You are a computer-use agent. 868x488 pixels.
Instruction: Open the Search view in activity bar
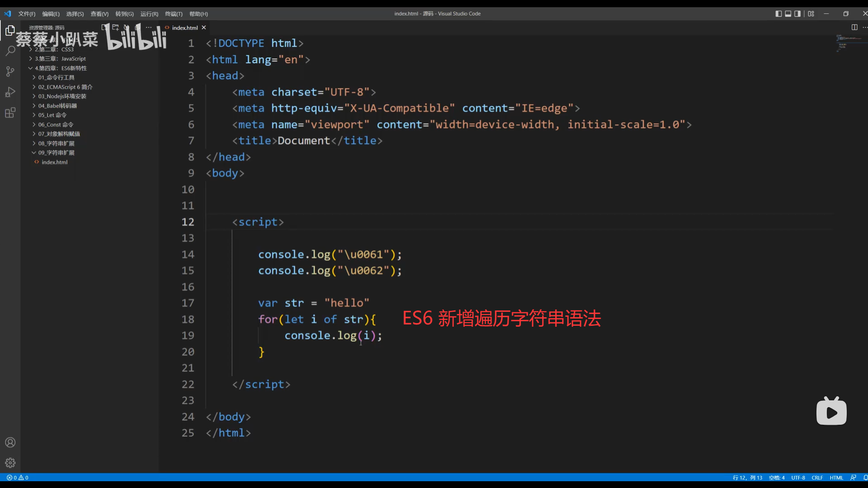click(10, 51)
